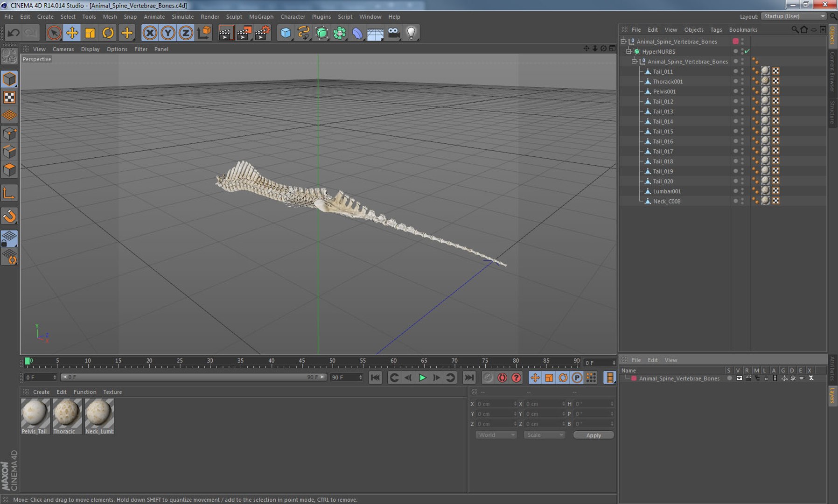Click the Render View clapperboard icon
838x504 pixels.
225,33
